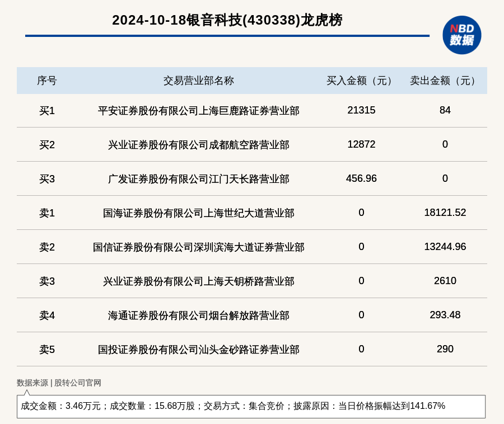
Task: Select 海通证券股份有限公司烟台解放路营业部
Action: (199, 315)
